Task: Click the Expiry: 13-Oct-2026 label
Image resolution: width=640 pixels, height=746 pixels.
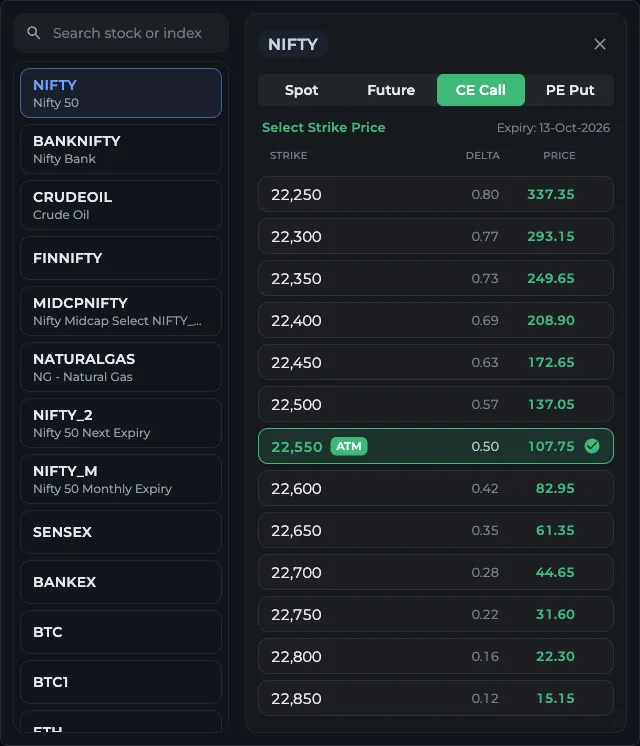Action: pos(553,128)
